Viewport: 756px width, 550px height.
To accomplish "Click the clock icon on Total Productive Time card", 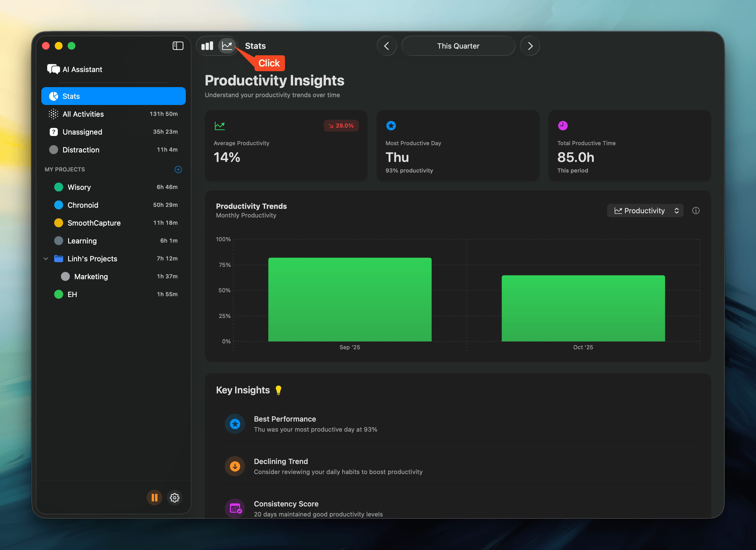I will coord(563,126).
